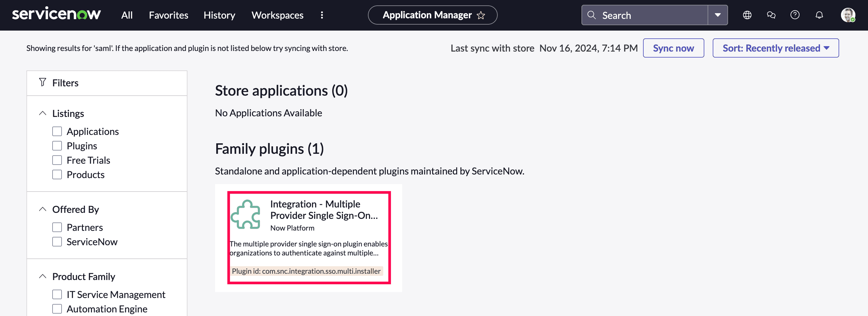Screen dimensions: 868x316
Task: Open the user profile avatar
Action: (848, 15)
